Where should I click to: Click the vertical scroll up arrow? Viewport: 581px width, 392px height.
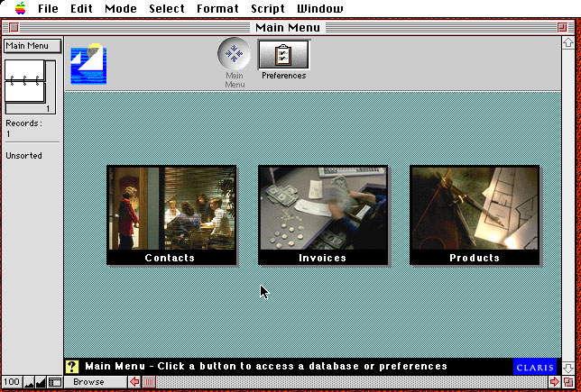point(568,43)
